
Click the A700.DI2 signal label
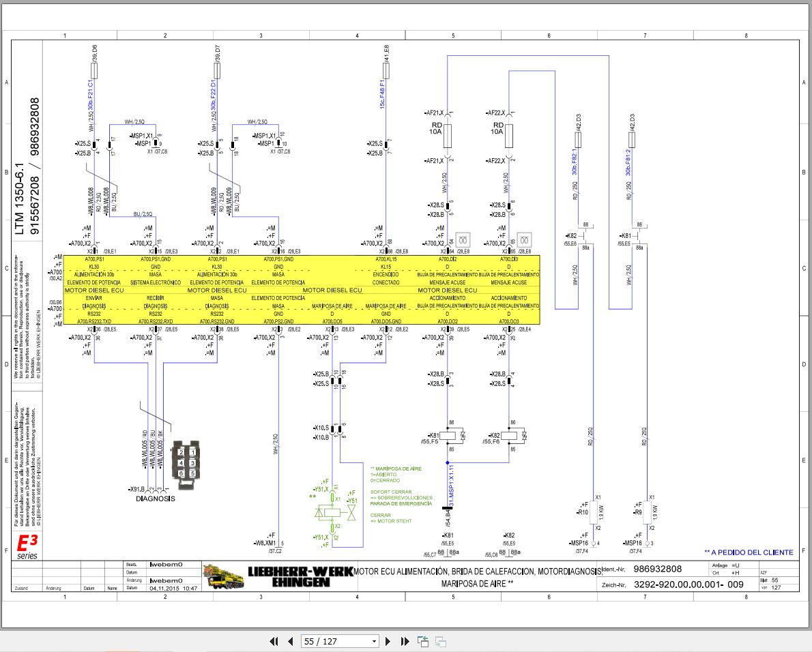(448, 258)
